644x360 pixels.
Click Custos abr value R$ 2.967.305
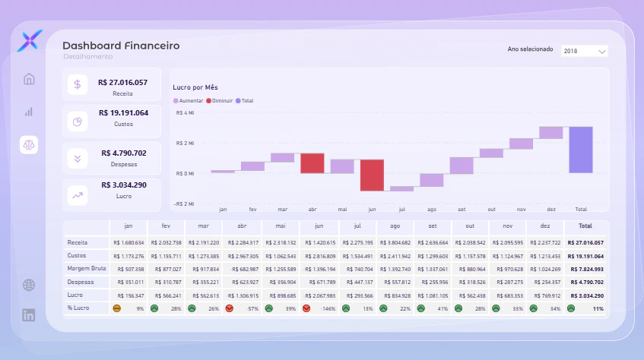243,256
